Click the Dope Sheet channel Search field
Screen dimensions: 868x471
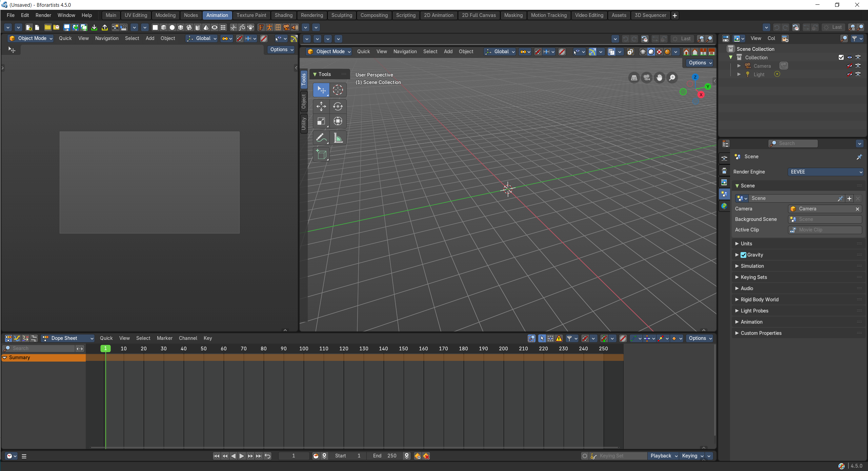coord(39,348)
